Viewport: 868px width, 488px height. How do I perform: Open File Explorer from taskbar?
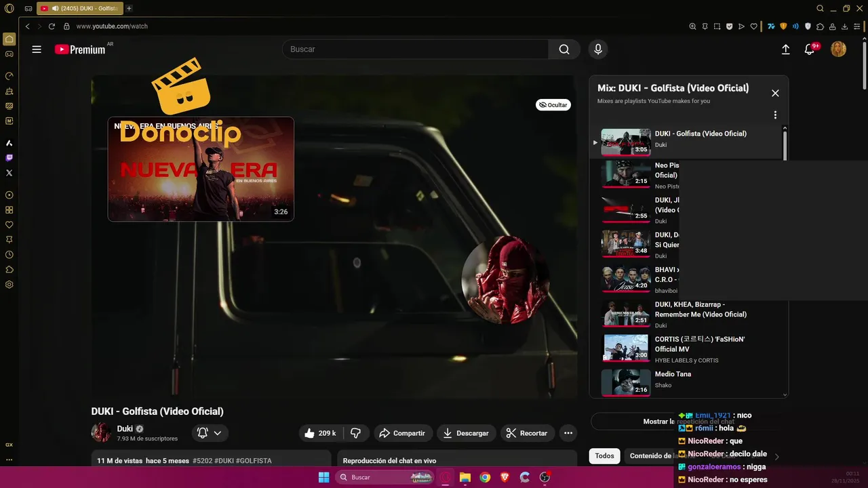465,477
